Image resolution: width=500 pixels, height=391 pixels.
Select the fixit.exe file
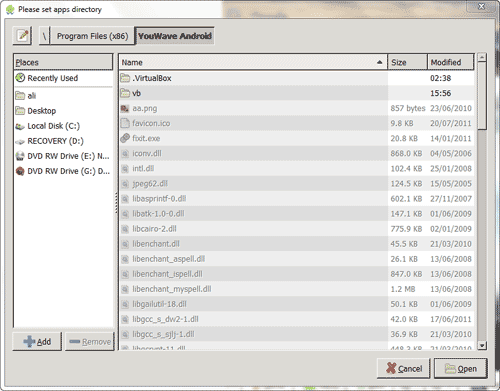coord(296,138)
